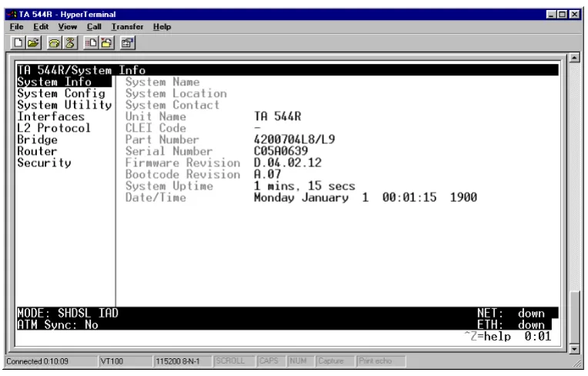Click the Serial Number value C05A0639
The width and height of the screenshot is (588, 376).
tap(281, 151)
